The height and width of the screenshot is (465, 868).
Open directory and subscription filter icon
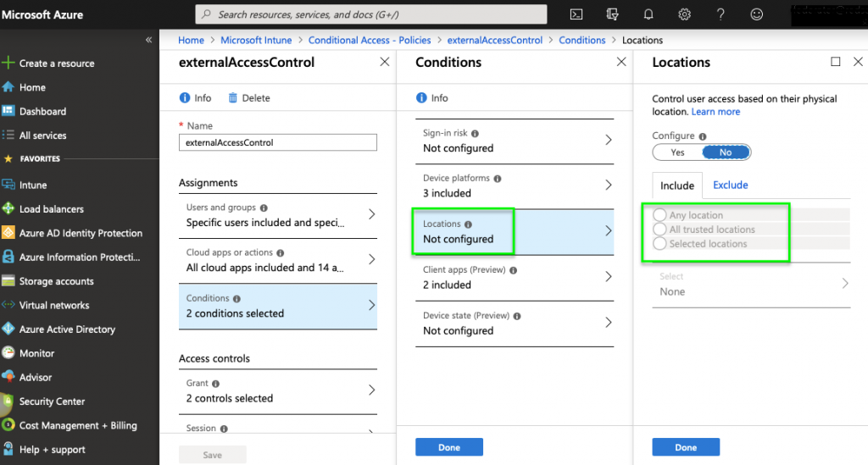[x=612, y=14]
